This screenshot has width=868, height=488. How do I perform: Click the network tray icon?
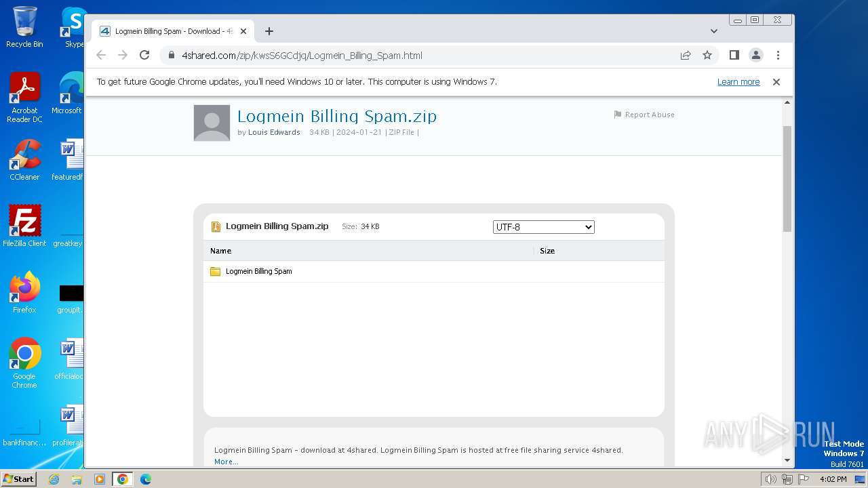[787, 479]
